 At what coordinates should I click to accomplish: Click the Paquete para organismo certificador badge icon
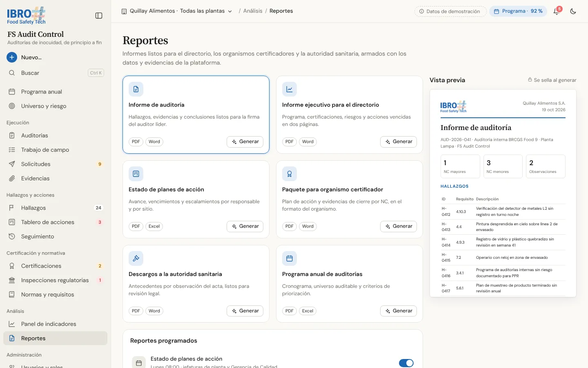point(290,174)
